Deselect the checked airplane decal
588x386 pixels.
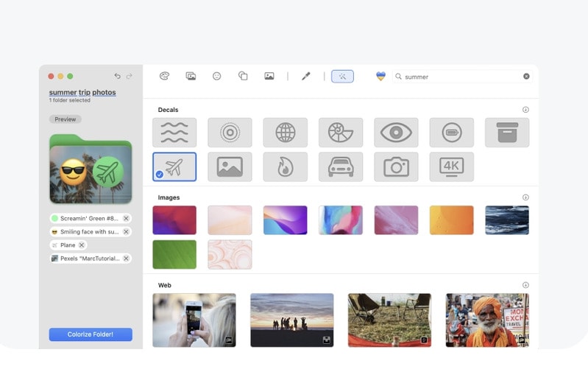coord(174,167)
